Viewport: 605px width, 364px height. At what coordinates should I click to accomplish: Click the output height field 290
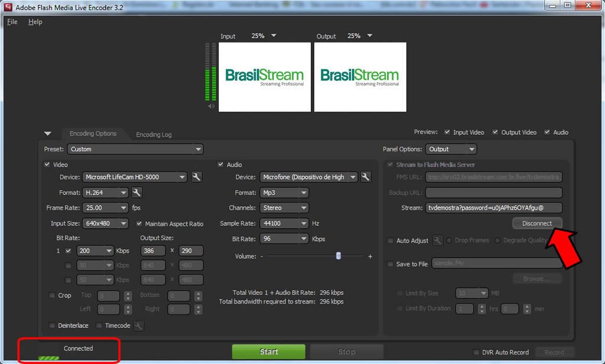pos(191,251)
